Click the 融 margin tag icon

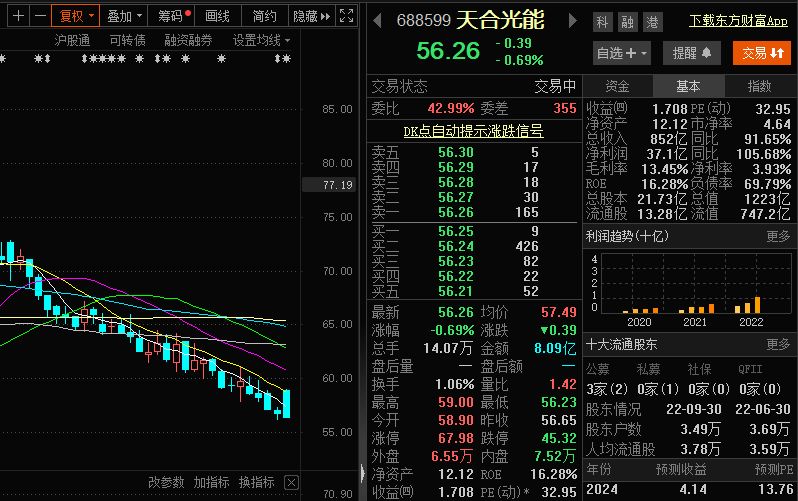click(x=628, y=22)
